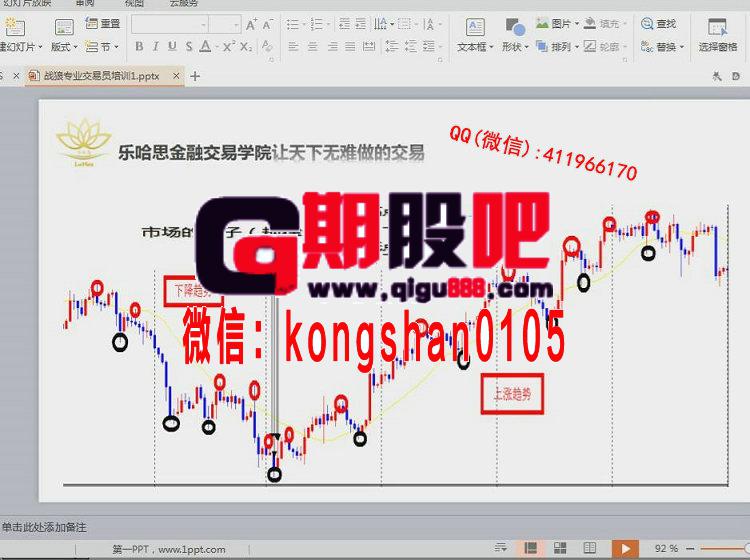Expand the numbered list dropdown arrow

328,24
